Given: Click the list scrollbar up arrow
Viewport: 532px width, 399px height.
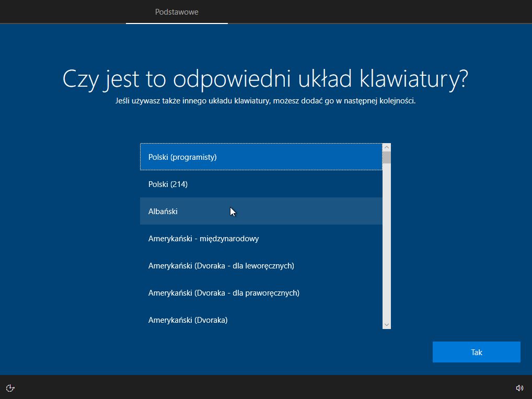Looking at the screenshot, I should 386,147.
